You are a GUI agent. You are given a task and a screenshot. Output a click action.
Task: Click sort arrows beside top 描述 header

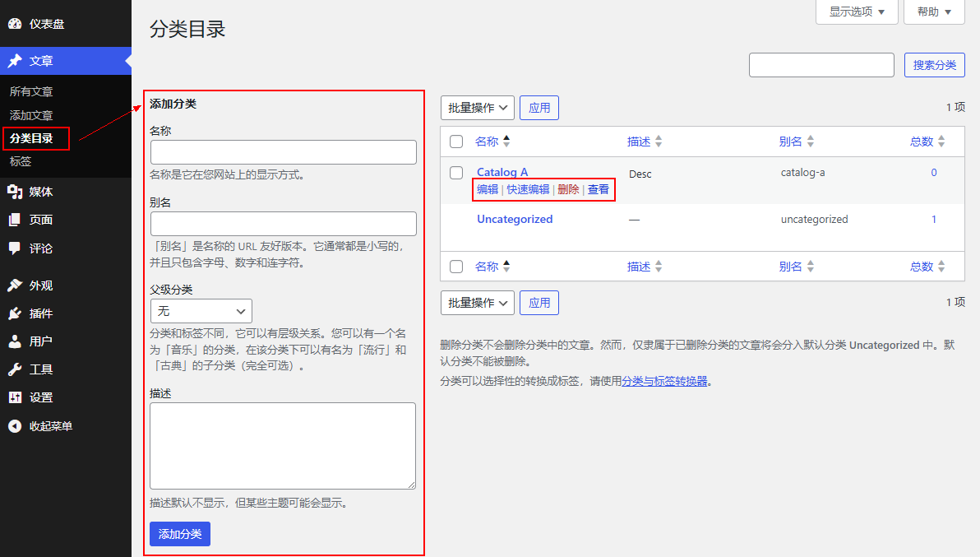coord(659,142)
